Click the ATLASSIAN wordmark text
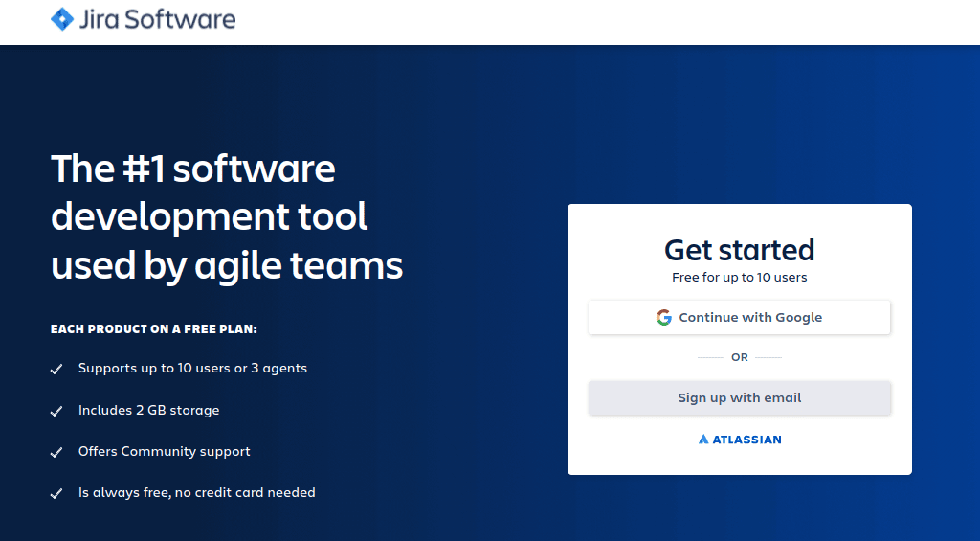The height and width of the screenshot is (541, 980). point(746,440)
